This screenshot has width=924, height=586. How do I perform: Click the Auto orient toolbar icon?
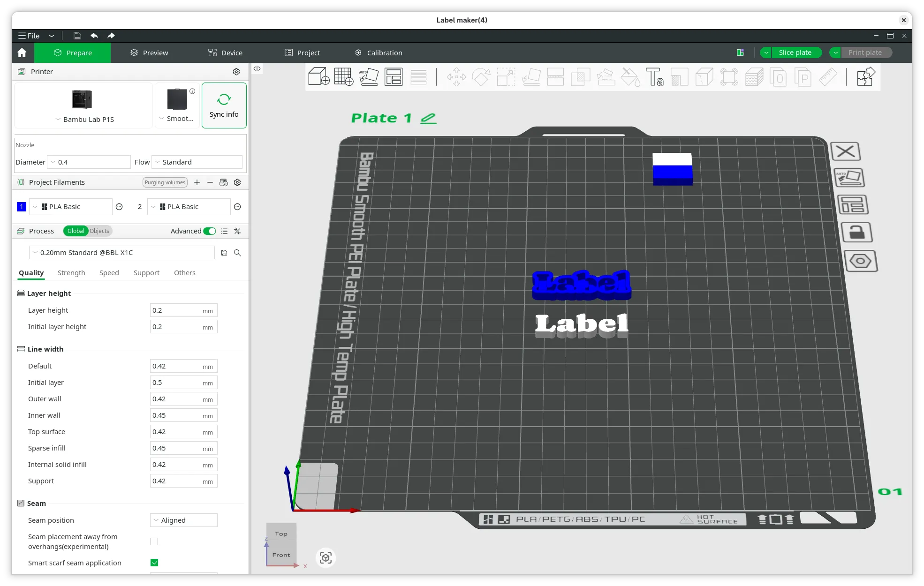[369, 76]
